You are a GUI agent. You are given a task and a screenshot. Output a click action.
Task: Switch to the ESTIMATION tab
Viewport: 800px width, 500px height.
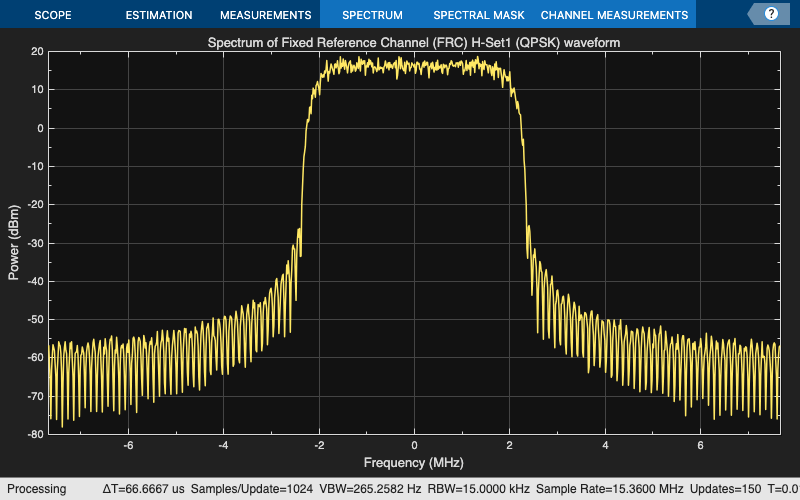pos(159,15)
